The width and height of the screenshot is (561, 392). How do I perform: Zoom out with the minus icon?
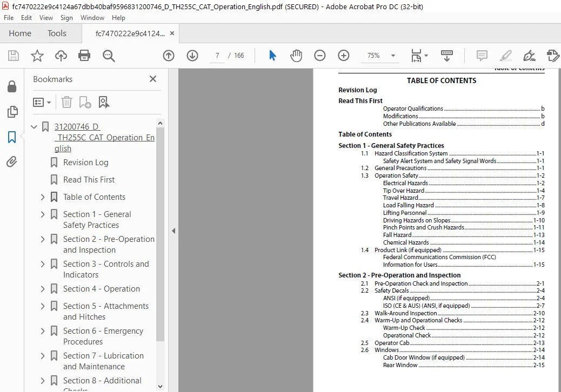pyautogui.click(x=320, y=56)
